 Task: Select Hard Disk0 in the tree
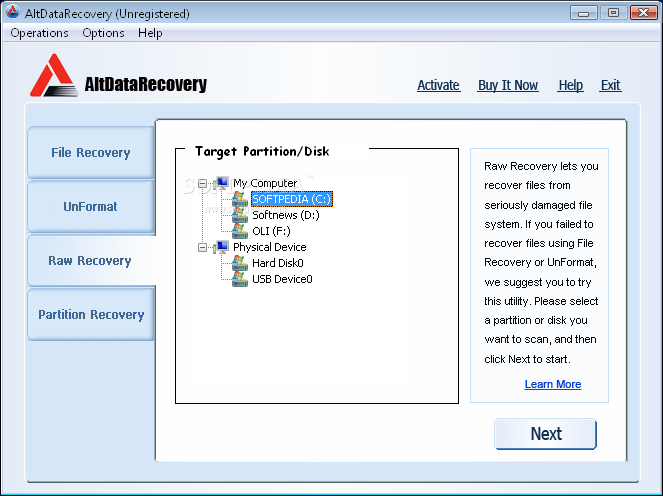point(278,263)
